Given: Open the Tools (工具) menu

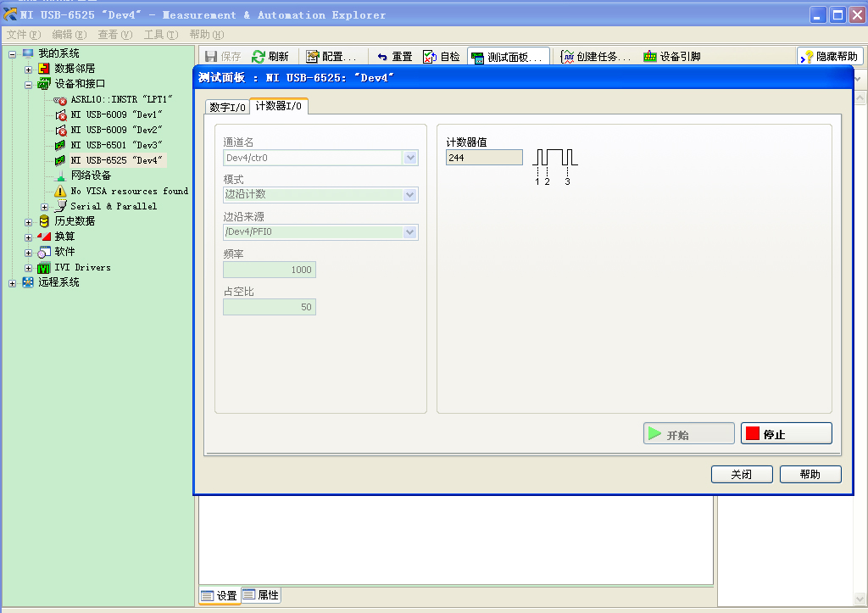Looking at the screenshot, I should point(161,34).
